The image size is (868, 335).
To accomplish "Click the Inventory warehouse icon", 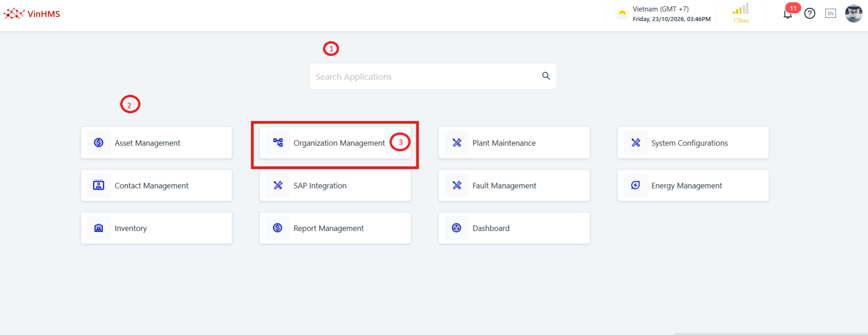I will pyautogui.click(x=99, y=228).
